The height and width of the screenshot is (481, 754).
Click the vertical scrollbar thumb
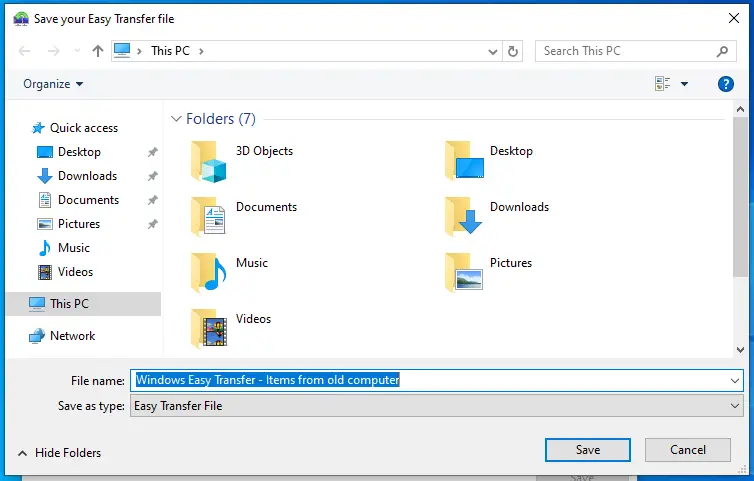point(740,197)
